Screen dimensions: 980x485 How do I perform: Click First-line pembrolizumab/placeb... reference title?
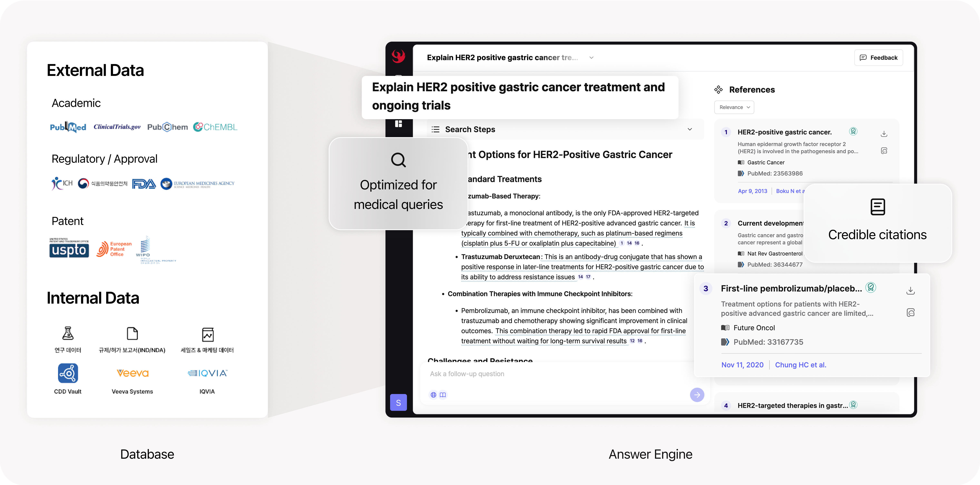point(791,289)
